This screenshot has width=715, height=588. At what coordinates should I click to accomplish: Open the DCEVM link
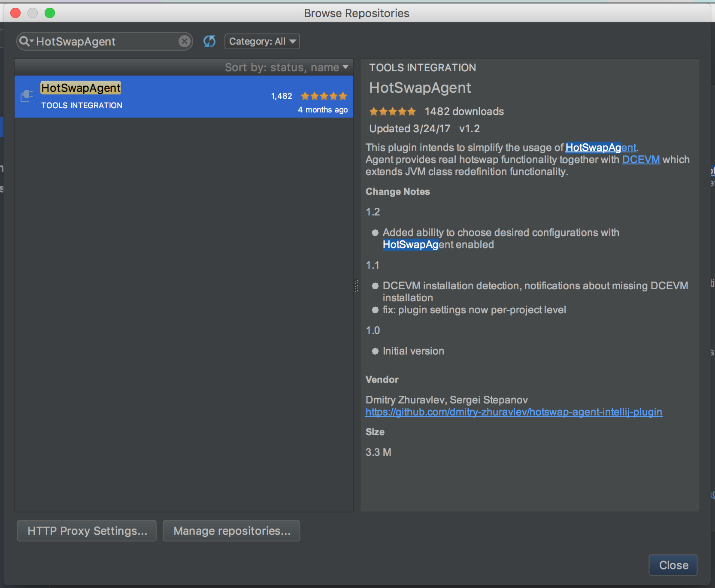pos(641,159)
